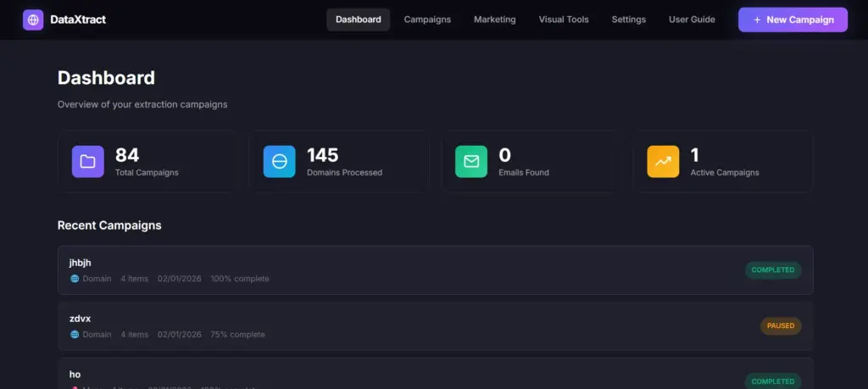The height and width of the screenshot is (389, 868).
Task: Open the zdvx campaign row
Action: click(x=436, y=326)
